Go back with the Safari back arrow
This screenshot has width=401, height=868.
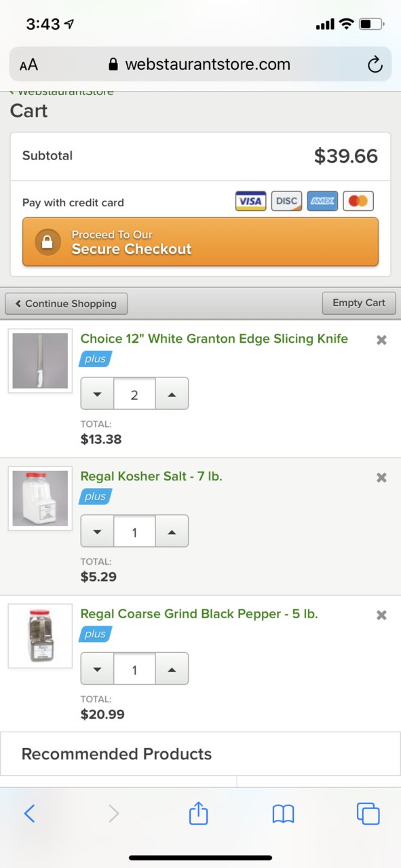[29, 813]
